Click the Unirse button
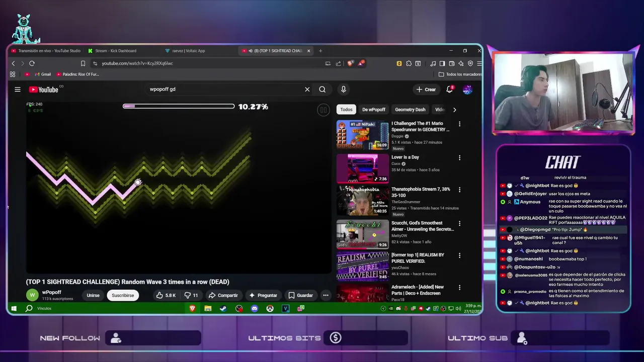Screen dimensions: 644x362 pyautogui.click(x=93, y=295)
